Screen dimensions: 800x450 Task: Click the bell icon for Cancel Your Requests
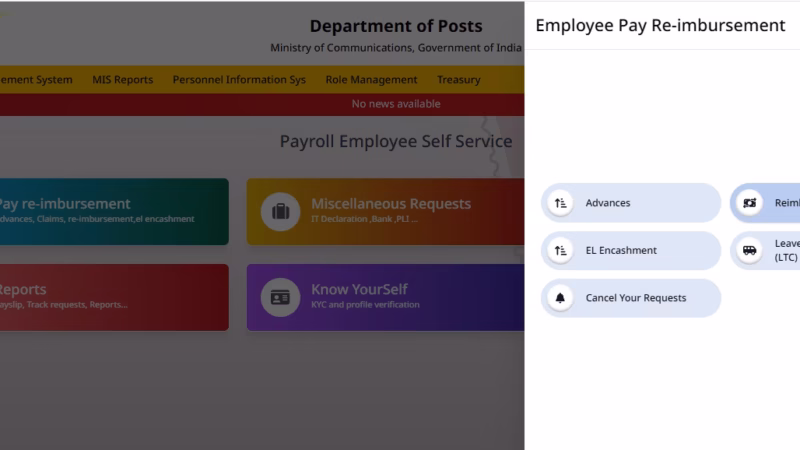pos(560,298)
